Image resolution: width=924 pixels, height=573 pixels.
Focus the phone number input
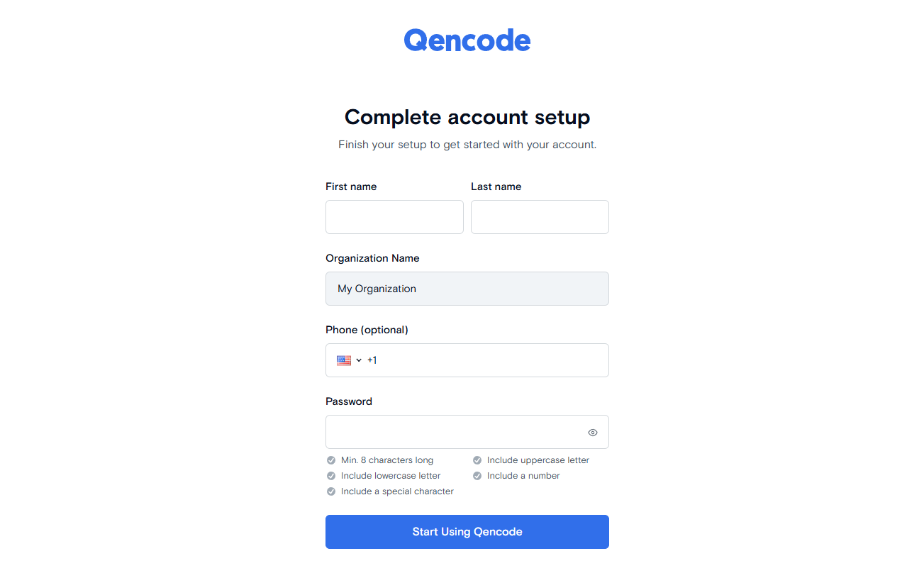point(489,360)
